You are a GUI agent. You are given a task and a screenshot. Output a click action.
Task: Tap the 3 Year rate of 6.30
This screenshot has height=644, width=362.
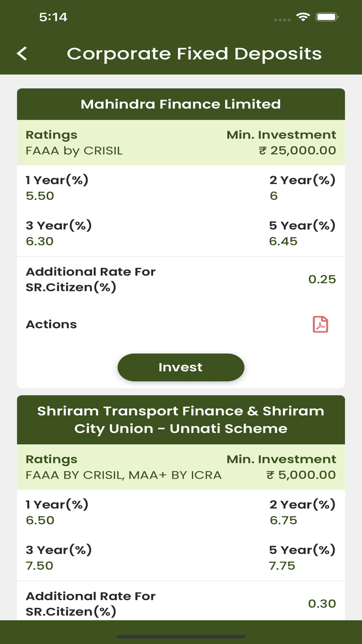tap(39, 241)
